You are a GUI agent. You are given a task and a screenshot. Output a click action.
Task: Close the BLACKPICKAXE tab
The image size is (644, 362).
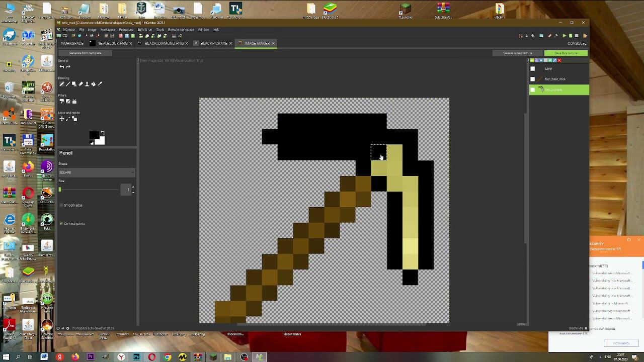coord(231,43)
